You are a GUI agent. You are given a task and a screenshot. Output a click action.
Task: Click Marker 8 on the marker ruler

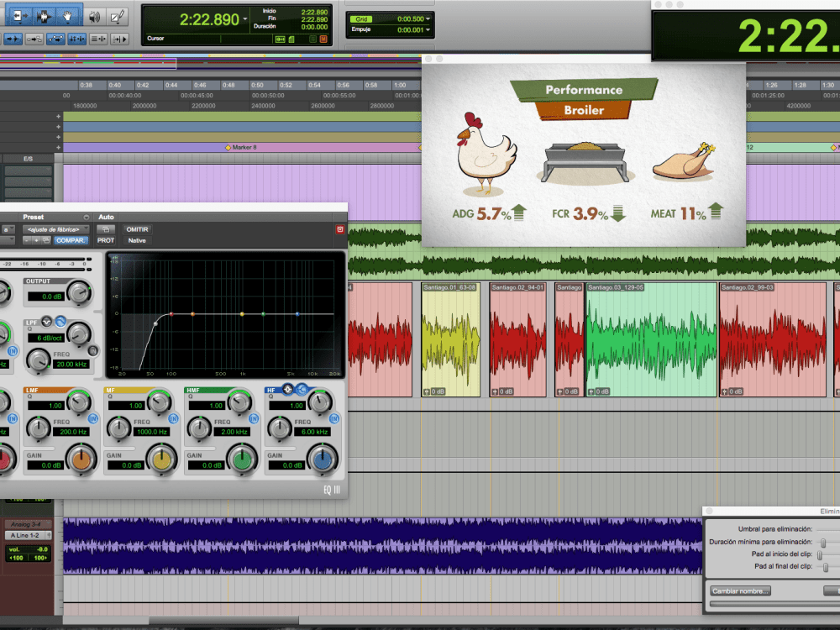240,147
